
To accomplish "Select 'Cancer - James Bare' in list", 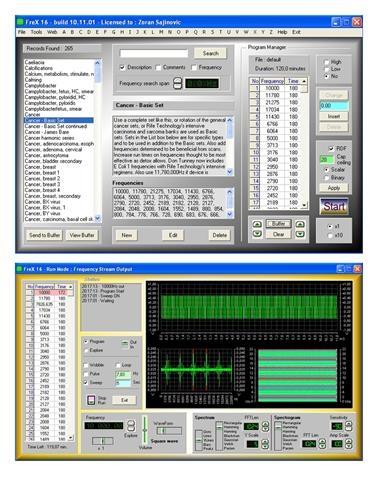I will coord(47,132).
